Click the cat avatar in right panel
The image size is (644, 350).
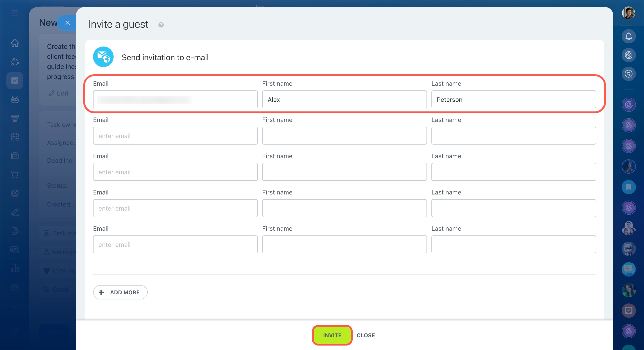pyautogui.click(x=628, y=249)
